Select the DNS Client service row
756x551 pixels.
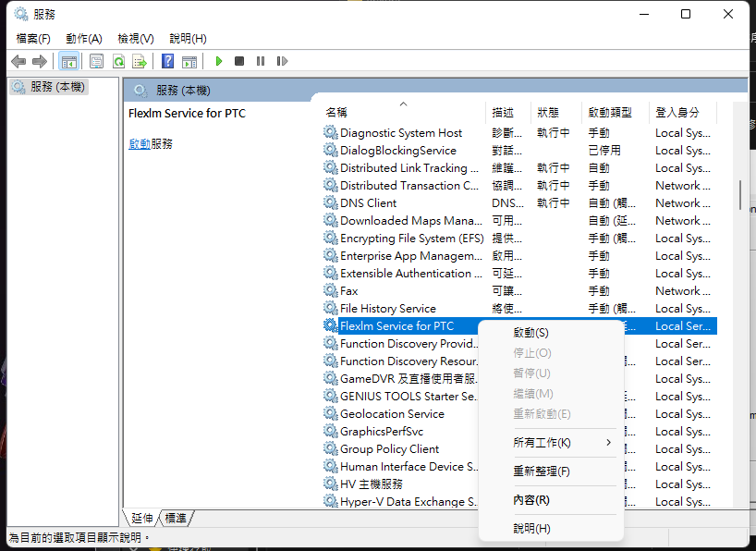pos(368,203)
